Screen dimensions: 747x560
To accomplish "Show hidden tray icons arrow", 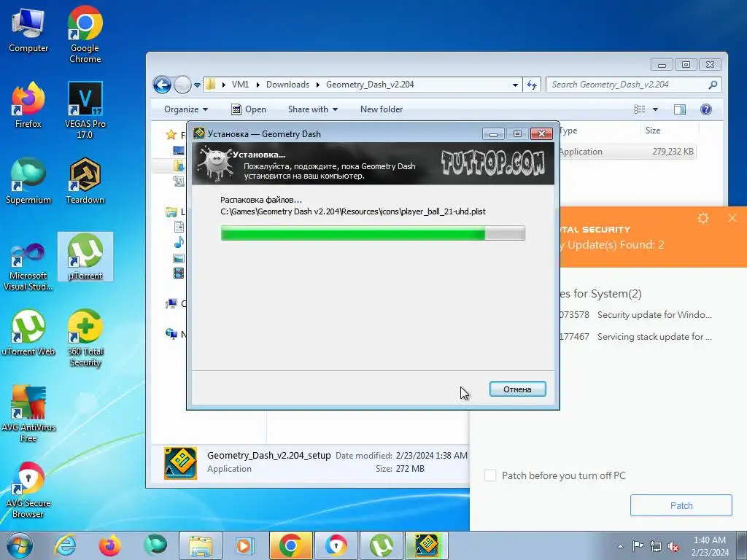I will (620, 546).
